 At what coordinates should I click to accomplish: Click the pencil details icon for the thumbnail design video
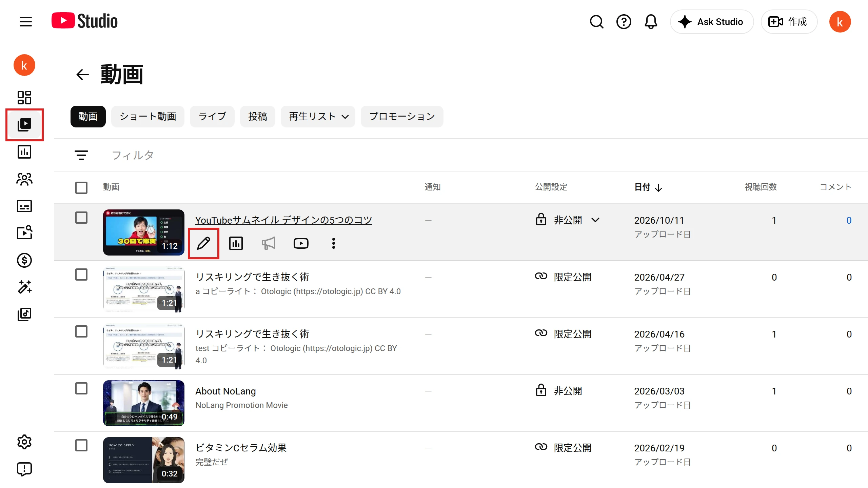pyautogui.click(x=203, y=243)
